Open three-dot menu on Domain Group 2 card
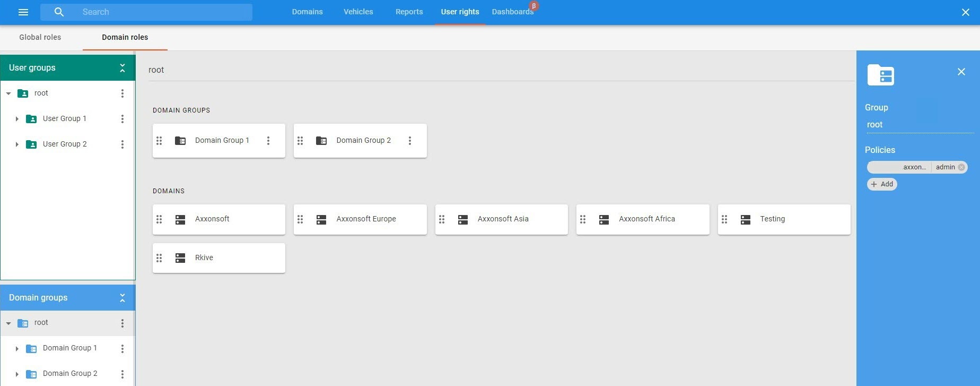This screenshot has width=980, height=386. 410,141
